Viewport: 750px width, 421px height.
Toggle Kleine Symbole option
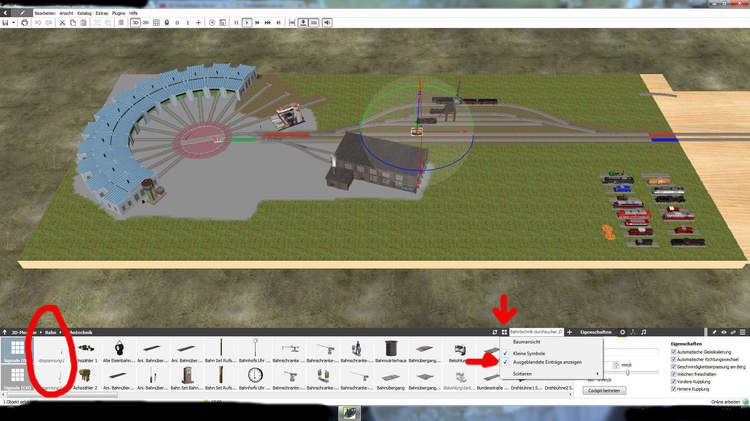tap(551, 353)
